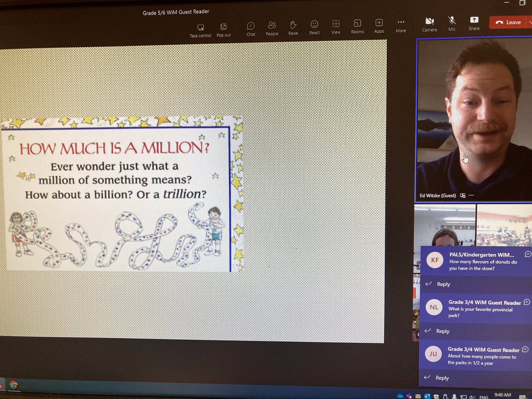Click chat icon on provincial park notification
Image resolution: width=532 pixels, height=399 pixels.
pos(527,302)
